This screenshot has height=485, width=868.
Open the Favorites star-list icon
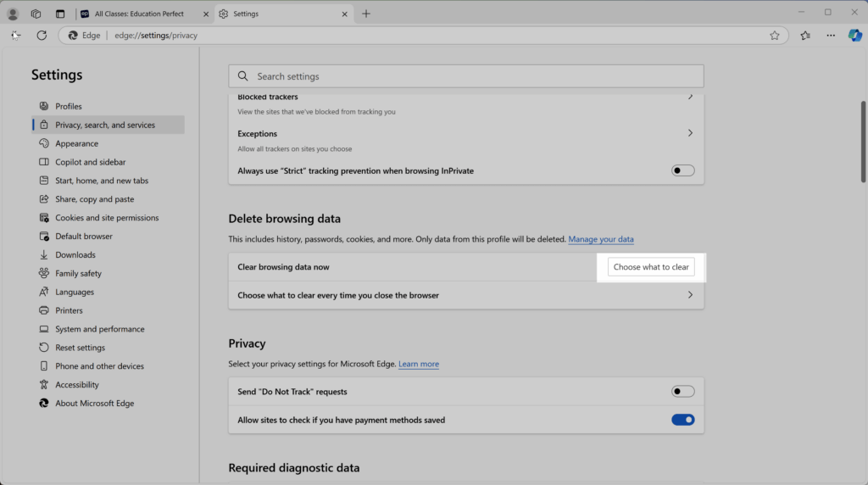(x=805, y=36)
